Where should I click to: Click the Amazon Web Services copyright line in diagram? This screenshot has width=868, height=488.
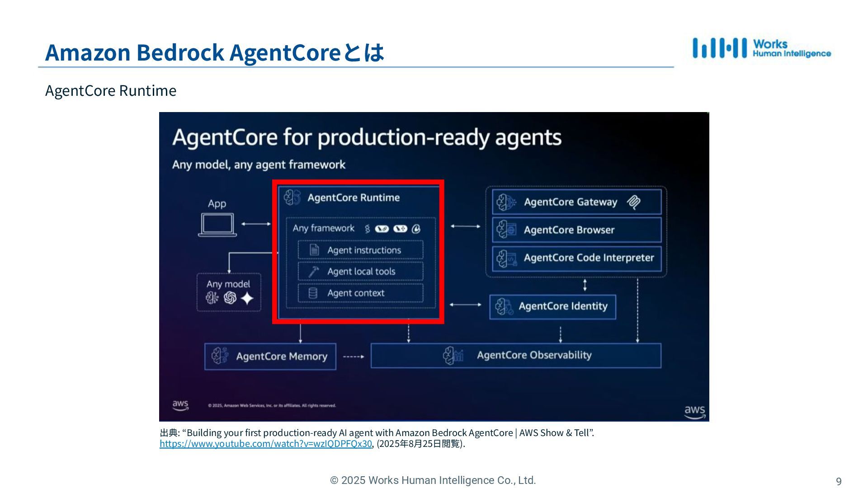[x=272, y=405]
